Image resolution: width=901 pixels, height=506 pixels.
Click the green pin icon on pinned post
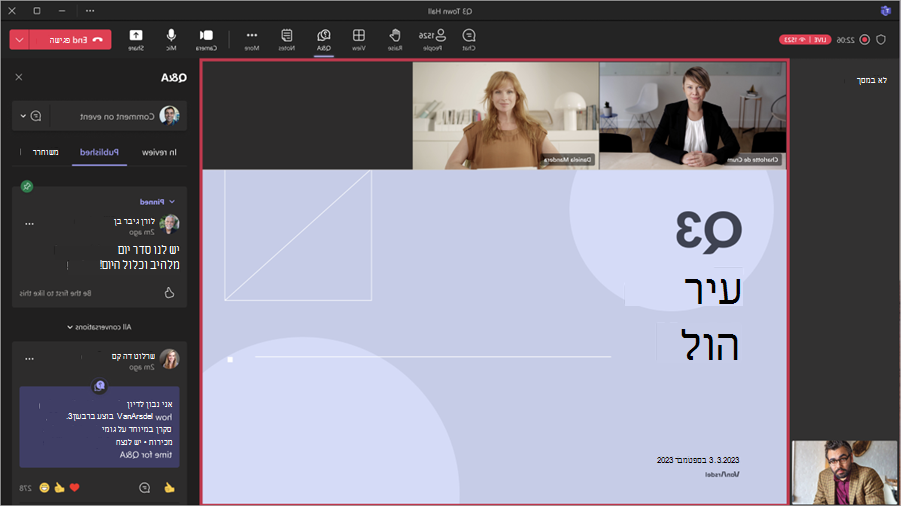[x=26, y=186]
